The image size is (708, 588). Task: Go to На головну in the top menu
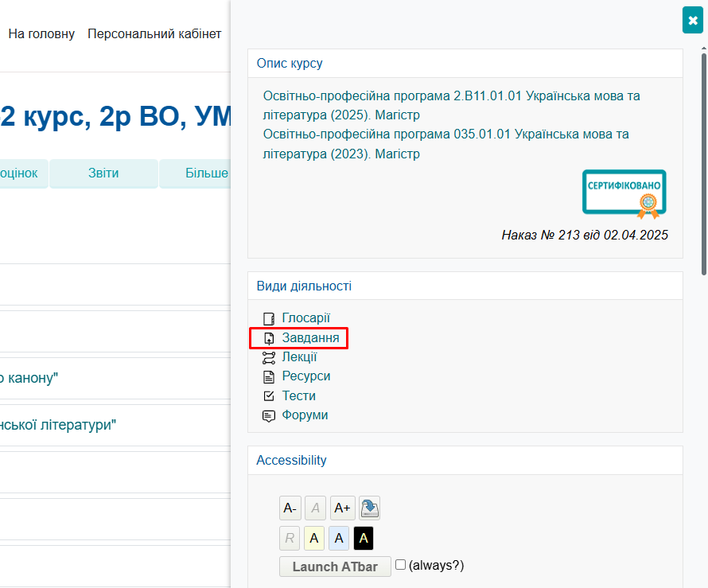click(41, 33)
